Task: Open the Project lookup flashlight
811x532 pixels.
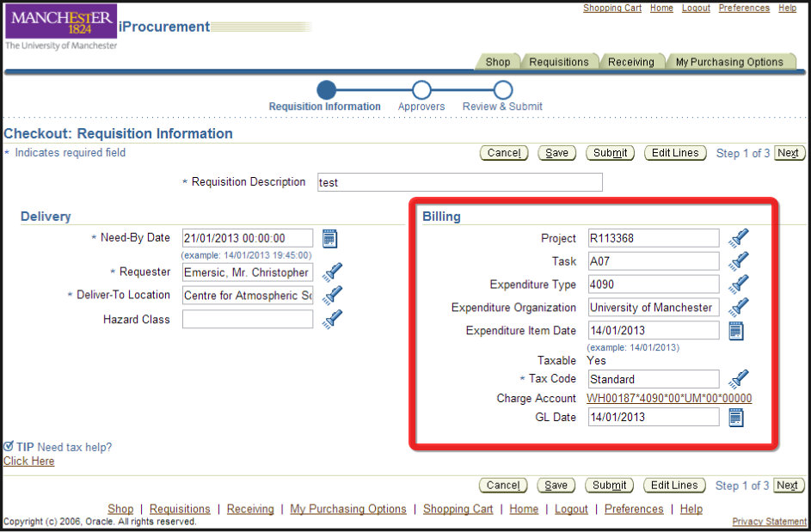Action: pos(739,238)
